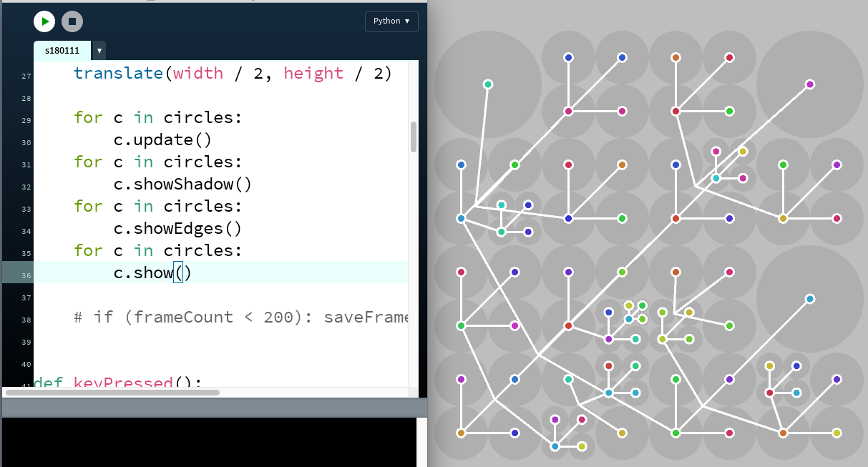Image resolution: width=868 pixels, height=467 pixels.
Task: Open the Python mode dropdown
Action: [391, 21]
